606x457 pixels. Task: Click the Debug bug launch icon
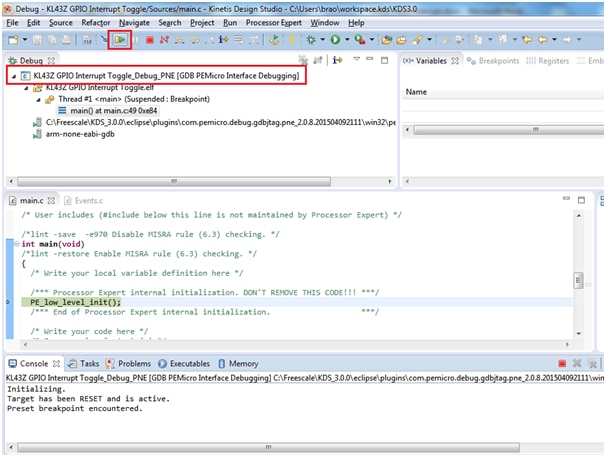point(311,40)
